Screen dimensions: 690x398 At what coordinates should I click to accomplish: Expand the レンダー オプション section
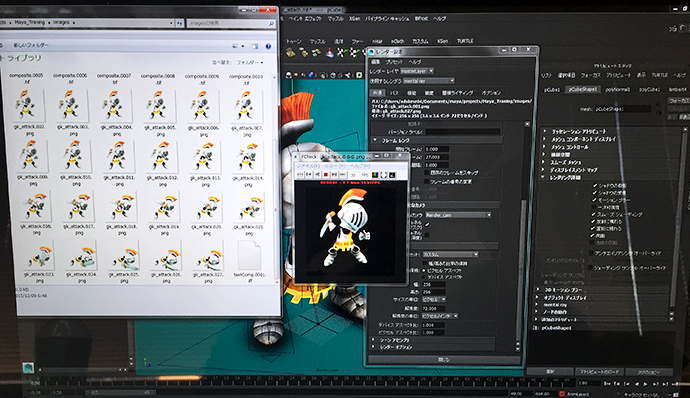(373, 347)
